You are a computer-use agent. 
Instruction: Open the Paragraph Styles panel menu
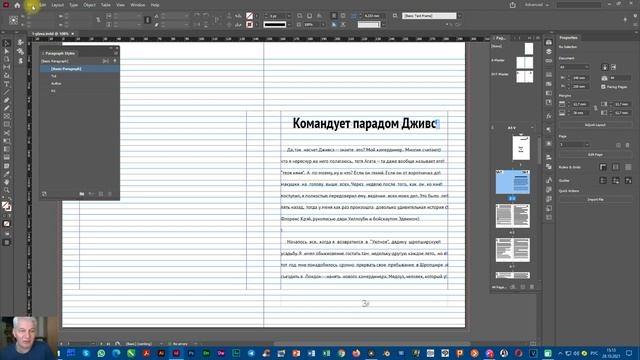(116, 53)
